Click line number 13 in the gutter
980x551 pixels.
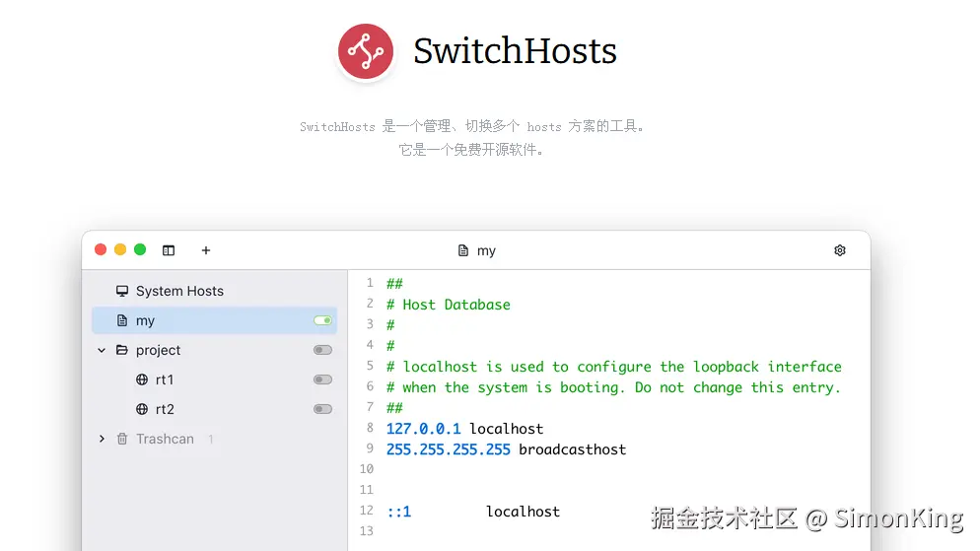(x=366, y=531)
